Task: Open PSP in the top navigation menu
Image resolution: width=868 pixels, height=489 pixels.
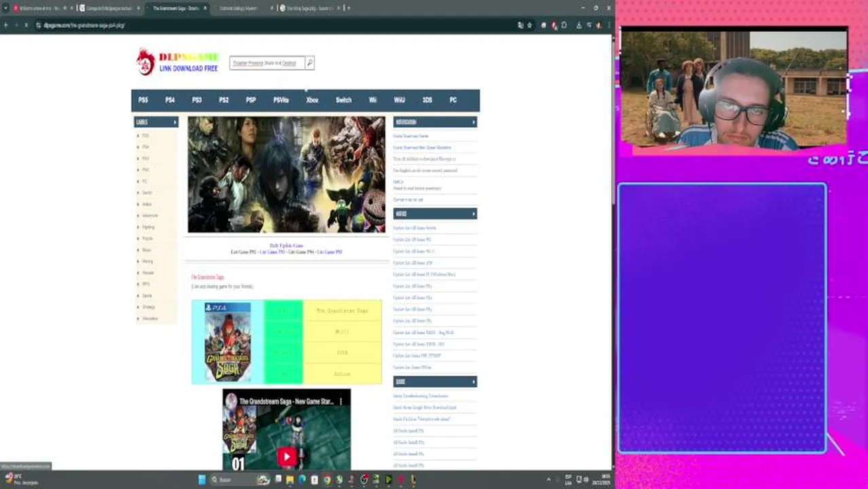Action: point(251,100)
